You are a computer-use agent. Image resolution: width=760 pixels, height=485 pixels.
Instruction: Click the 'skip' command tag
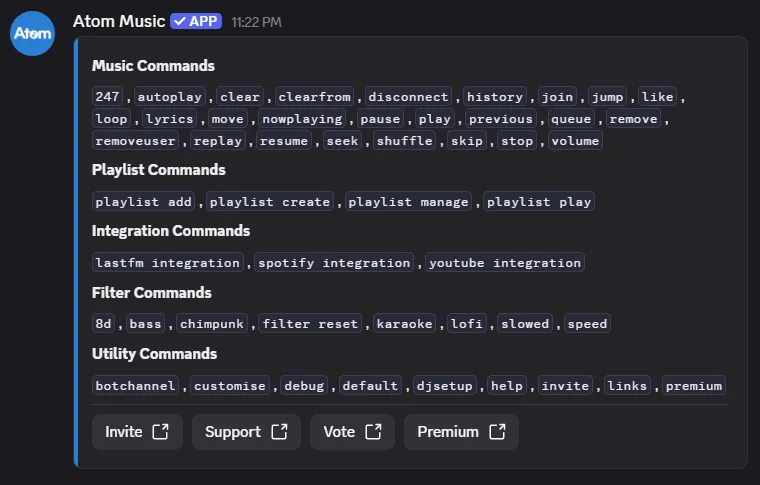point(467,141)
